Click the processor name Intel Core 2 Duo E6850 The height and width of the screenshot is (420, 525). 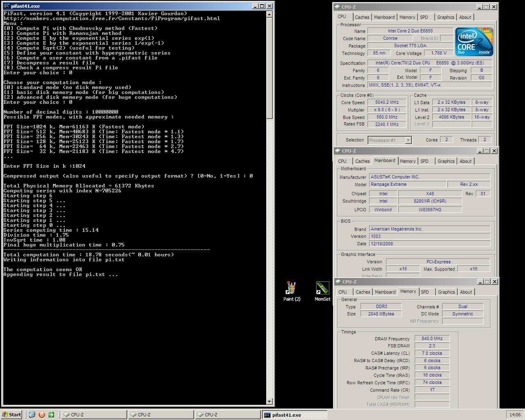(410, 31)
